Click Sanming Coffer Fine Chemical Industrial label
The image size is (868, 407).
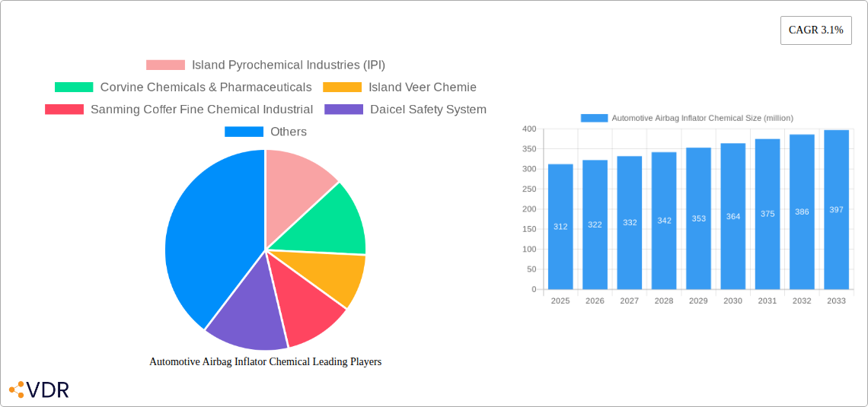click(x=202, y=110)
